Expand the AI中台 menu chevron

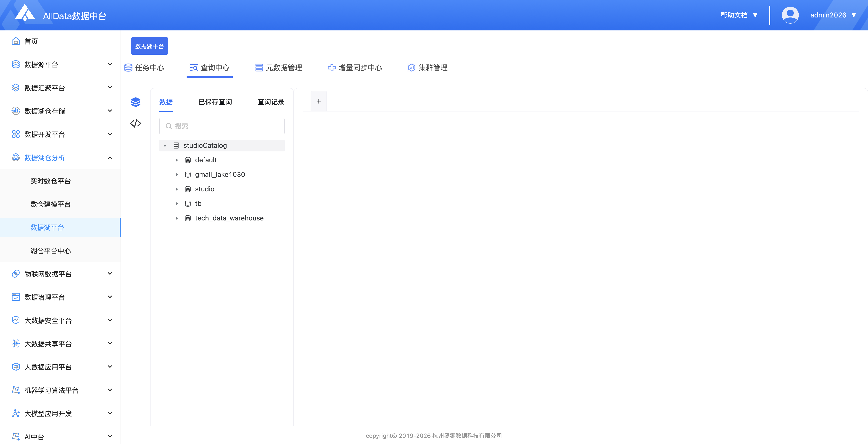click(110, 436)
